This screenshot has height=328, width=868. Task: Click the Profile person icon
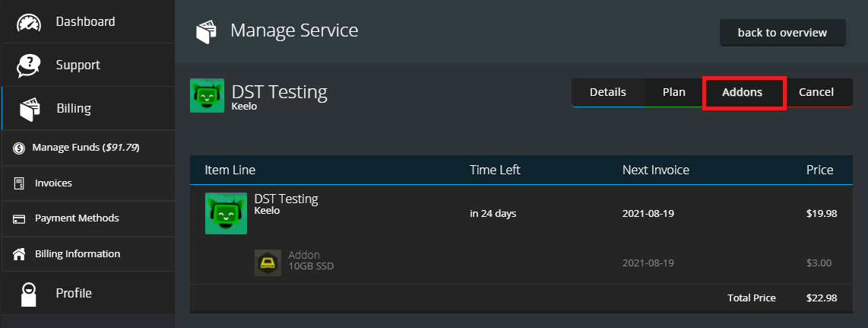pos(29,295)
